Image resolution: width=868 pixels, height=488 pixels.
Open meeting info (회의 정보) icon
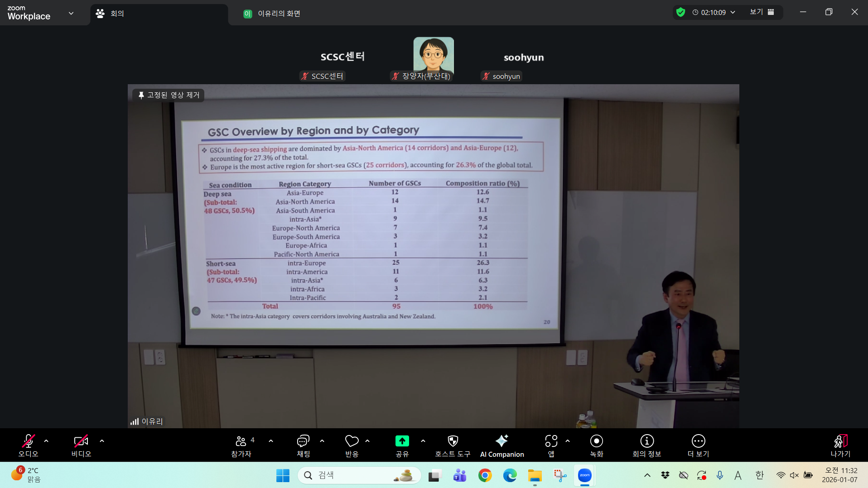pyautogui.click(x=646, y=441)
